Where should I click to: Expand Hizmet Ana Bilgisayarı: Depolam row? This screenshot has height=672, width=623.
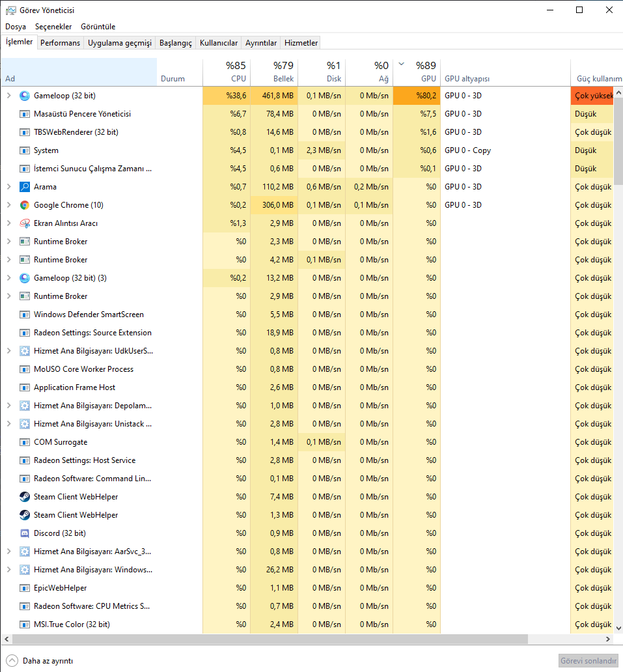click(8, 406)
